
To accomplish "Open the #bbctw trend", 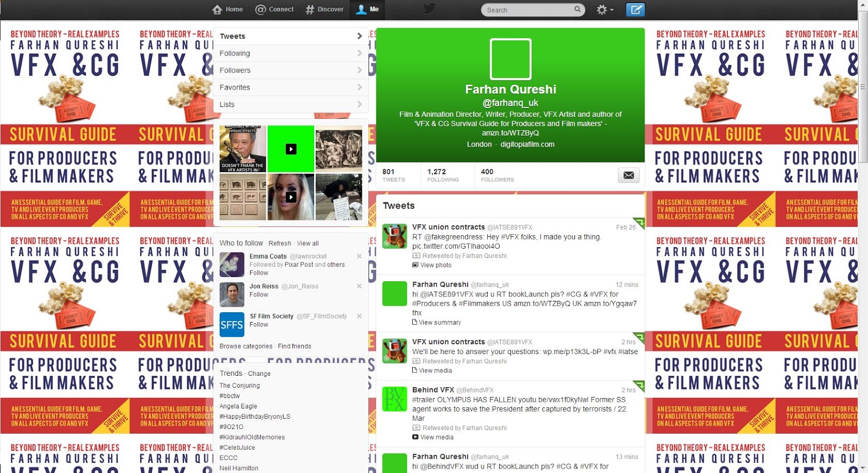I will 229,396.
